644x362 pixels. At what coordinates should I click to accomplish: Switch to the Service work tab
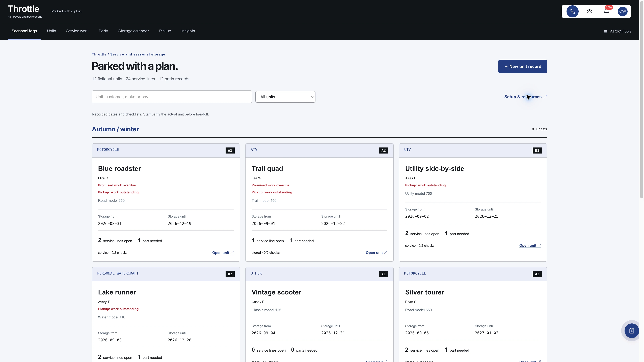(77, 31)
